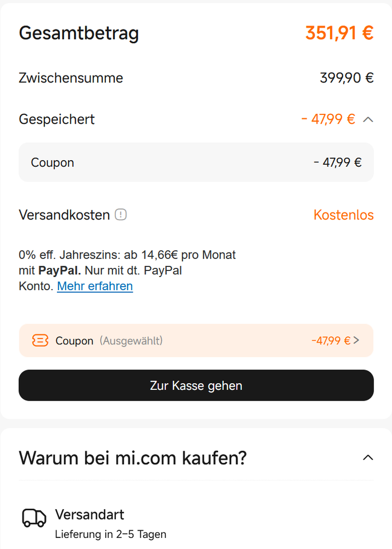Click the orange coupon ticket icon
Image resolution: width=392 pixels, height=549 pixels.
pos(40,341)
